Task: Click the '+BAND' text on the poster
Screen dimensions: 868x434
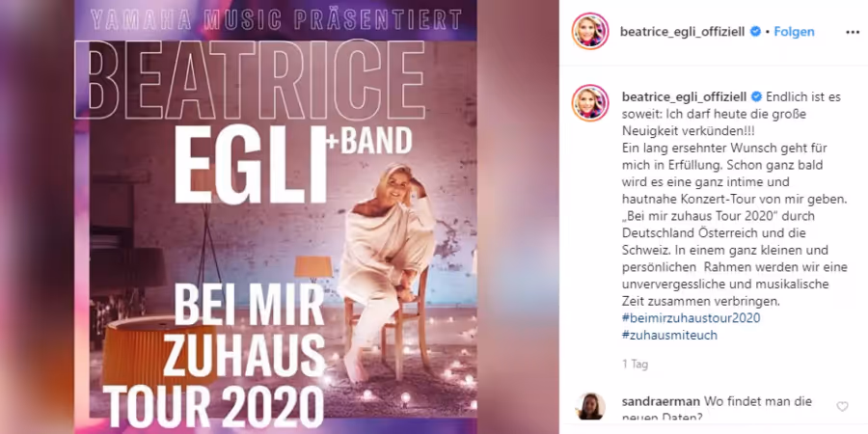Action: pos(369,142)
